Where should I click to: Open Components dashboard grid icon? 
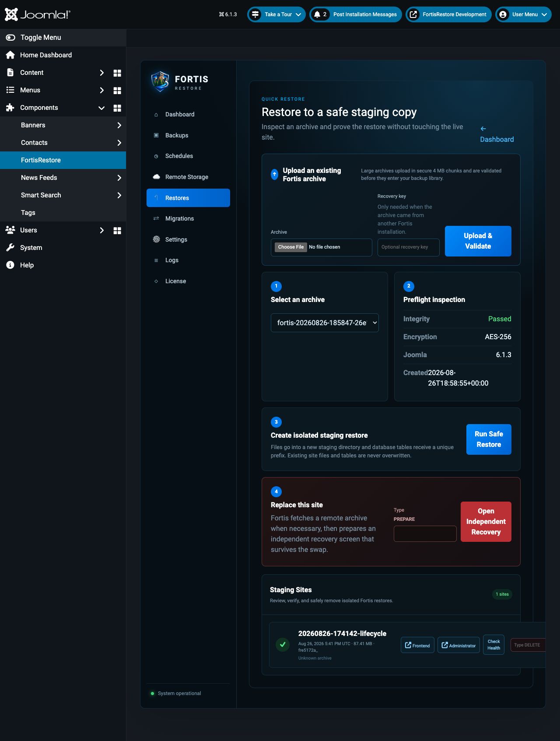coord(117,108)
